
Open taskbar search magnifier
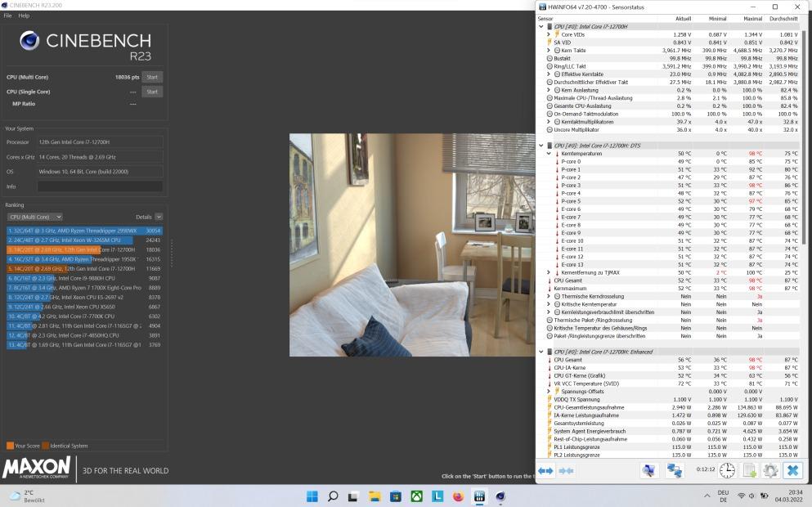(x=333, y=496)
